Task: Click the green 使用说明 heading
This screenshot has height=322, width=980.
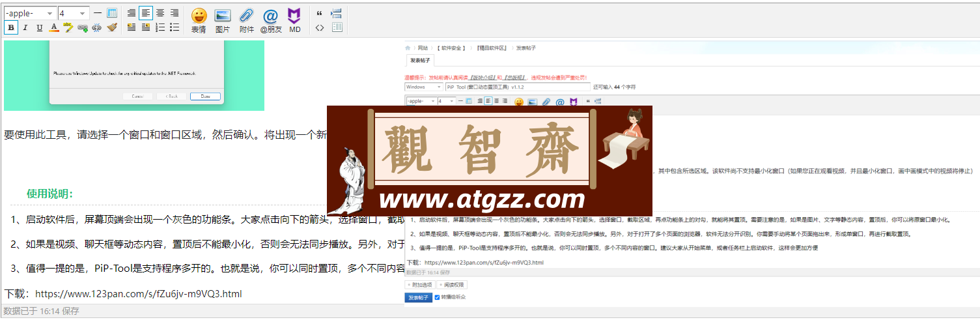Action: [x=50, y=194]
